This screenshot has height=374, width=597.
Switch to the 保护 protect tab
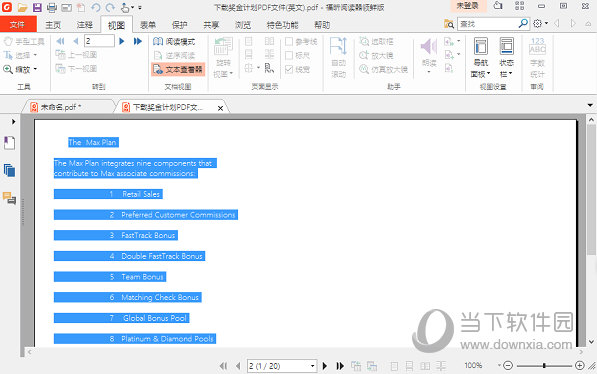(179, 25)
